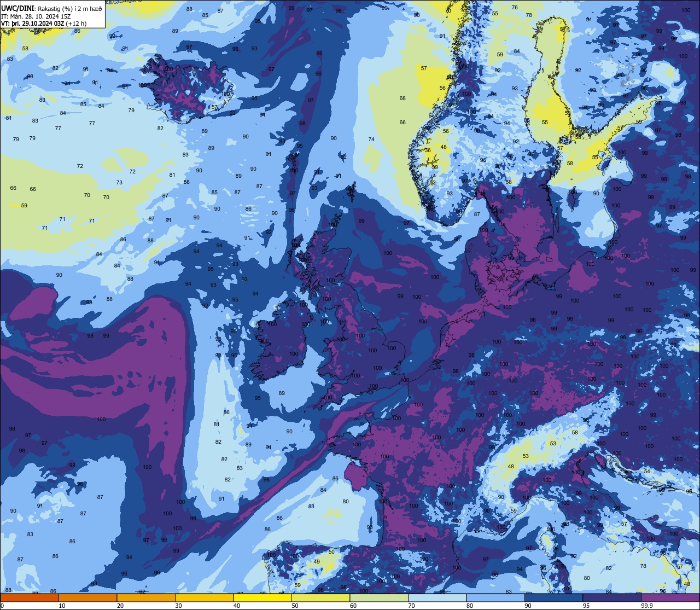Click the '10' tick label under the legend
The width and height of the screenshot is (700, 610).
(x=62, y=606)
